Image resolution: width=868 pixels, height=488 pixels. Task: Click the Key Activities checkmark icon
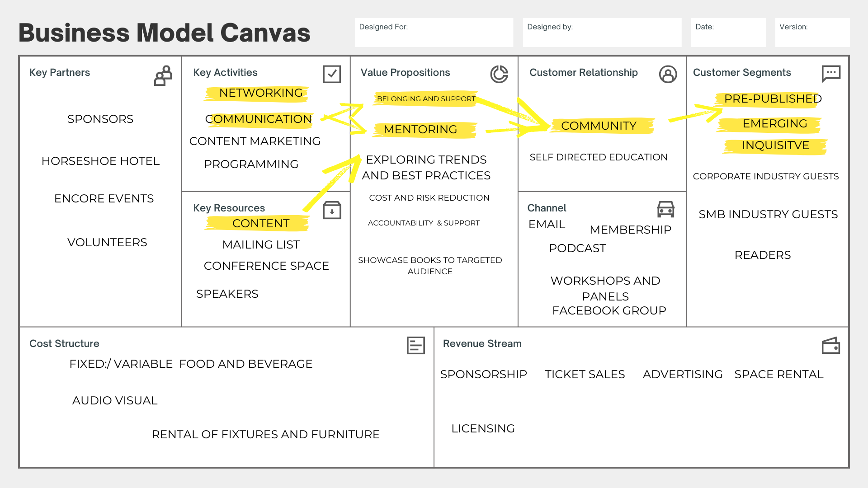[x=332, y=74]
